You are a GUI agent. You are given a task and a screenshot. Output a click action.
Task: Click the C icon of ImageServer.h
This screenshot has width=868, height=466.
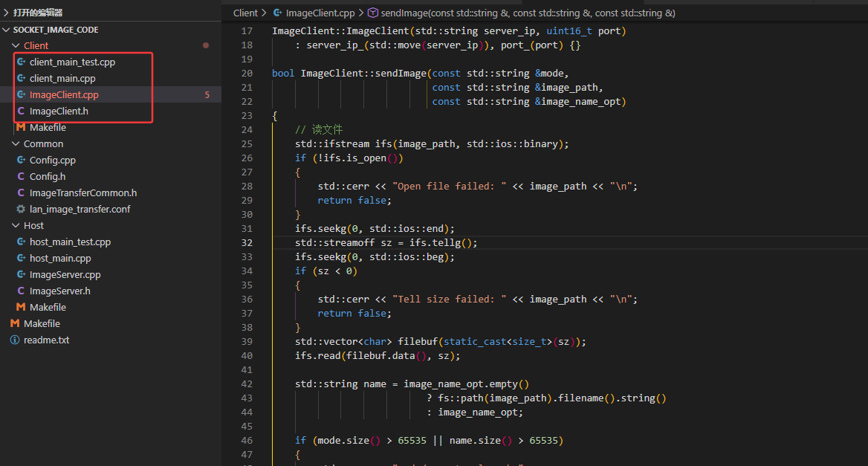click(x=21, y=291)
